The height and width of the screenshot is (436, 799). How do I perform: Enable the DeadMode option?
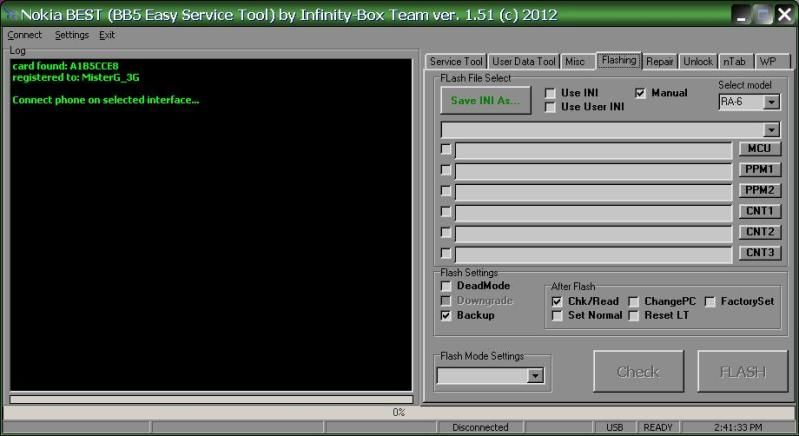tap(446, 286)
